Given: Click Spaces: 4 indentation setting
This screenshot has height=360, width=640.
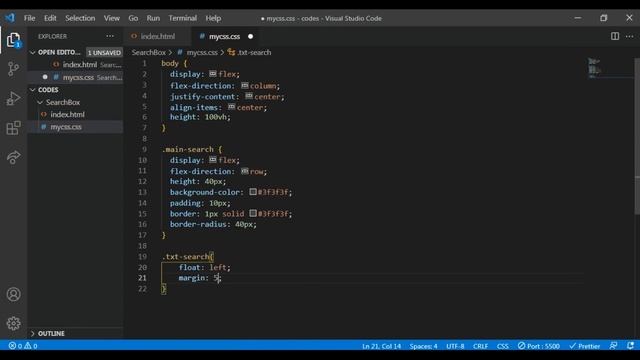Looking at the screenshot, I should coord(423,346).
